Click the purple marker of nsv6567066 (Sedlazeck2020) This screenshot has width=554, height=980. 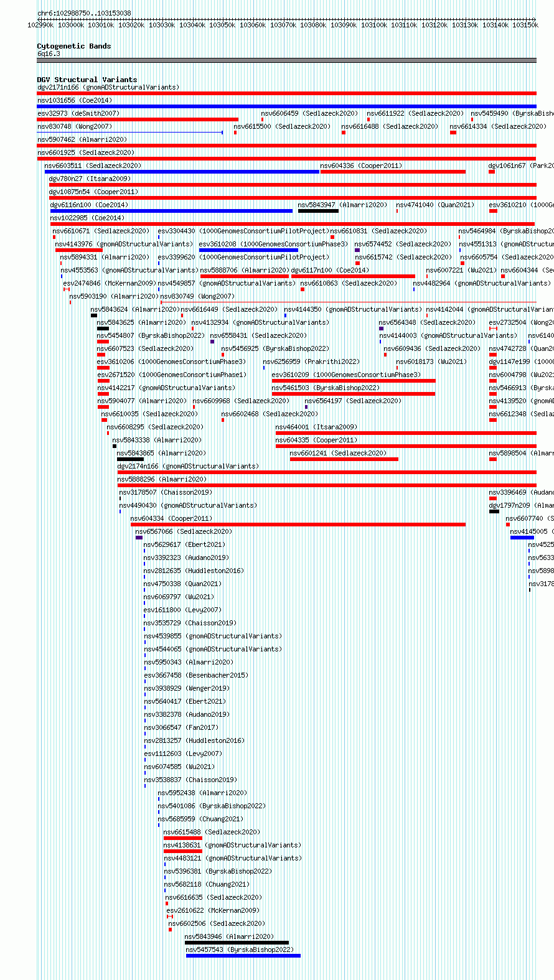[139, 538]
